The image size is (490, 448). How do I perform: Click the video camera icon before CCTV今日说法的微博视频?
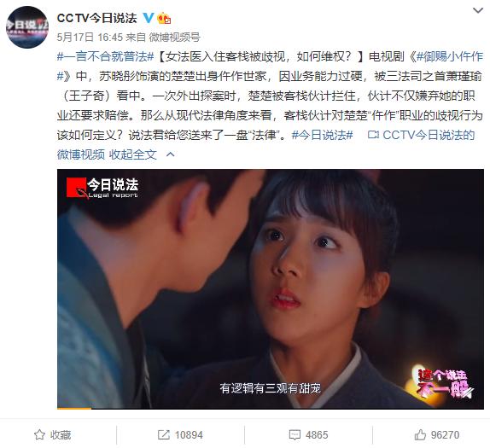click(x=373, y=135)
